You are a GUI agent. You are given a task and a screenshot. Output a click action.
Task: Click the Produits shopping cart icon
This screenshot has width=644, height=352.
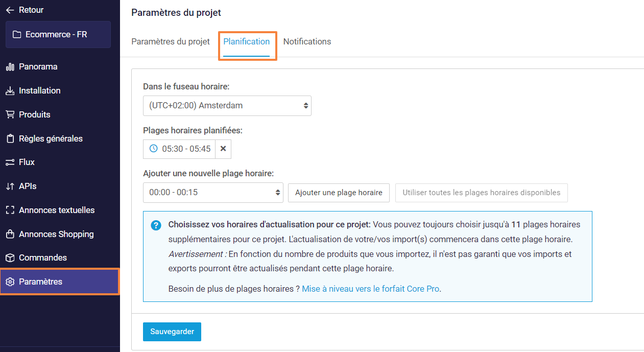(x=10, y=114)
